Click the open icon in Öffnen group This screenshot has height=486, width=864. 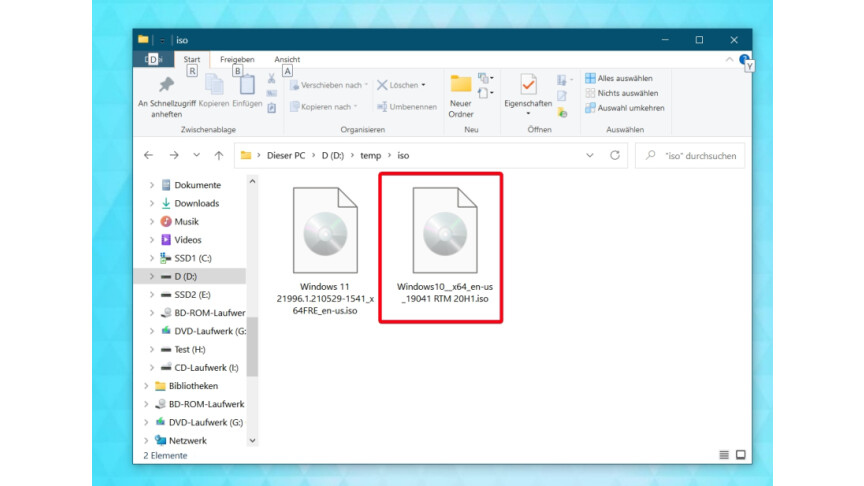pyautogui.click(x=563, y=80)
